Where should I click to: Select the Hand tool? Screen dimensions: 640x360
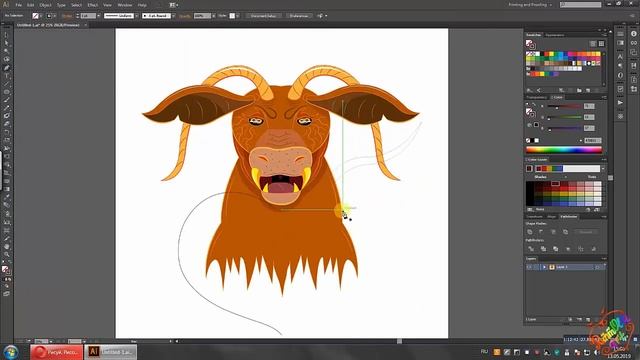pos(7,247)
